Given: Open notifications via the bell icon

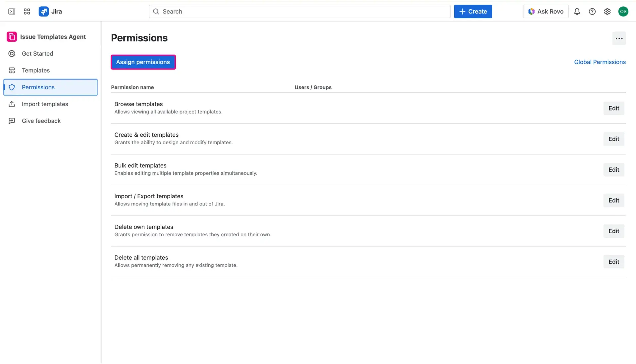Looking at the screenshot, I should [x=577, y=11].
